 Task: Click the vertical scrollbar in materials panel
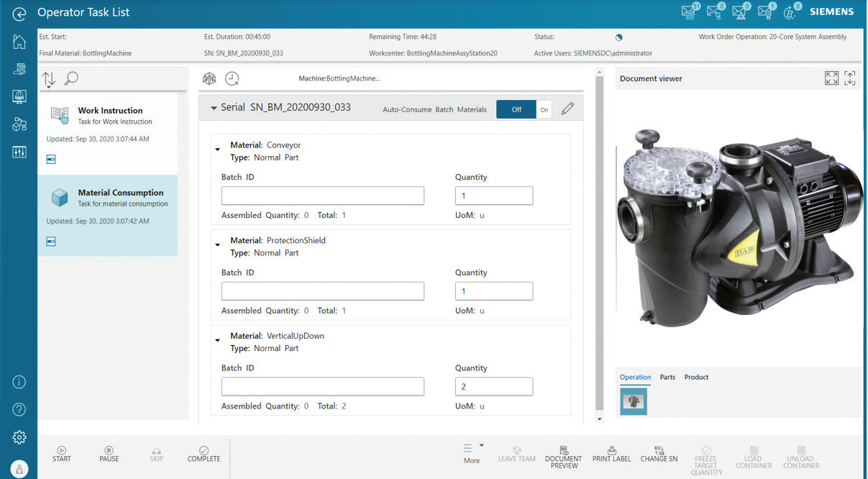(600, 252)
